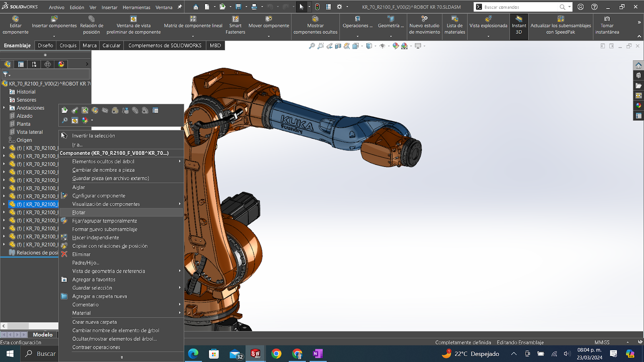Switch to ConfigurationManager tab icon
Image resolution: width=644 pixels, height=362 pixels.
click(x=34, y=64)
